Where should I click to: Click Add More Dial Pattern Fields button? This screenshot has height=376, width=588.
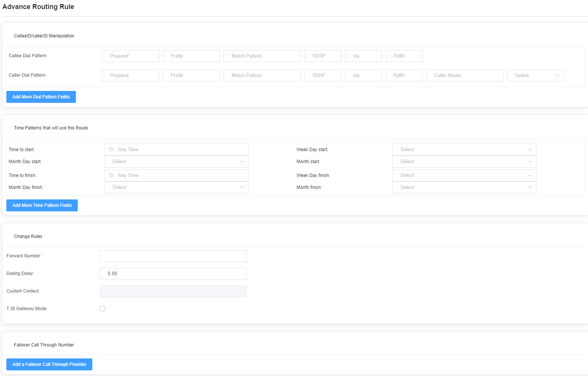[41, 97]
